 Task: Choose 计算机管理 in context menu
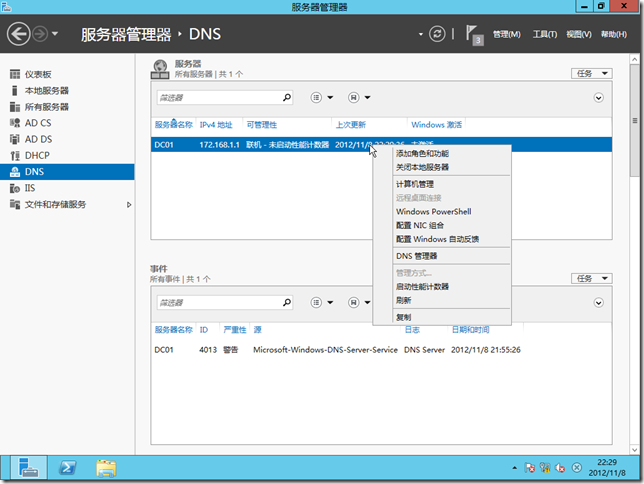click(x=442, y=184)
